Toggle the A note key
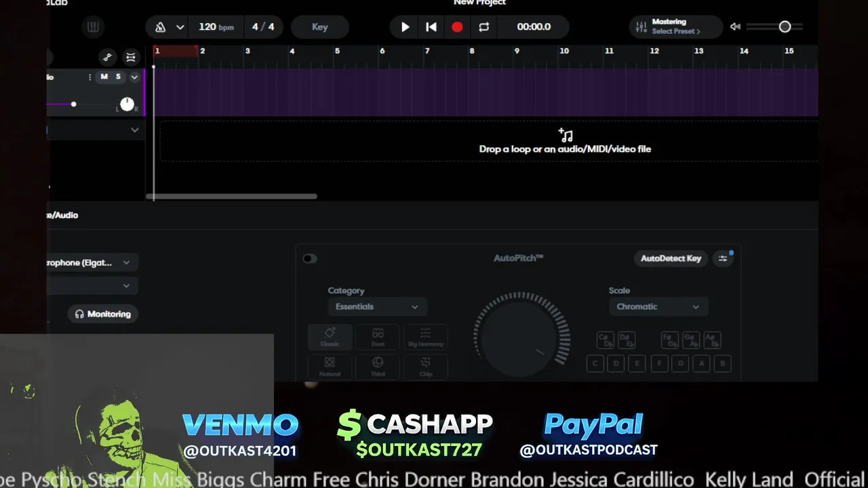 [701, 363]
